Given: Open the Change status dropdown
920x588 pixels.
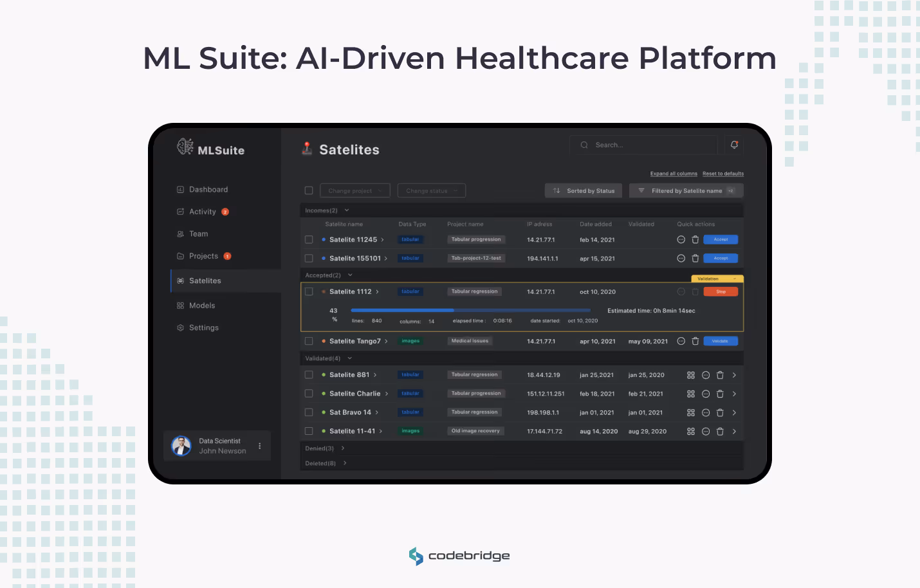Looking at the screenshot, I should 432,190.
